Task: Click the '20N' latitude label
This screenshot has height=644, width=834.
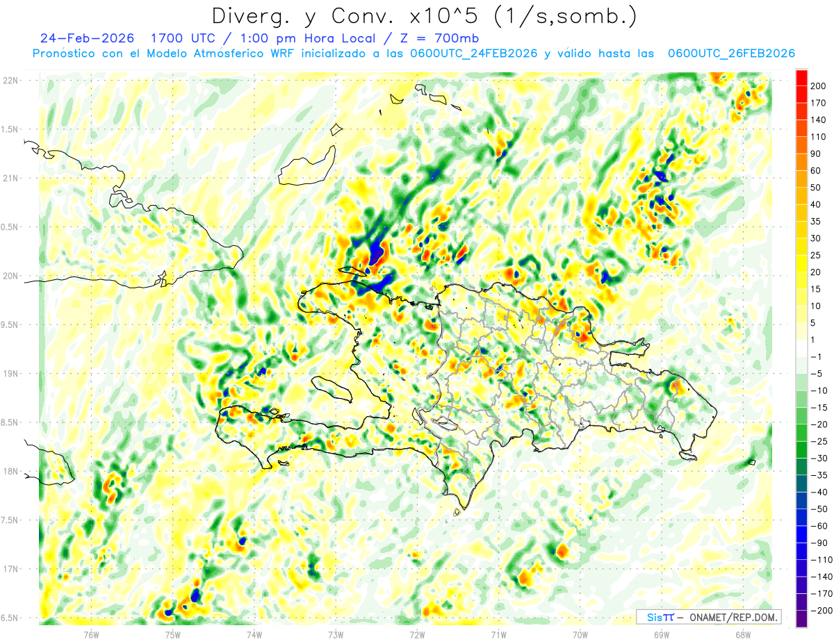Action: (12, 276)
